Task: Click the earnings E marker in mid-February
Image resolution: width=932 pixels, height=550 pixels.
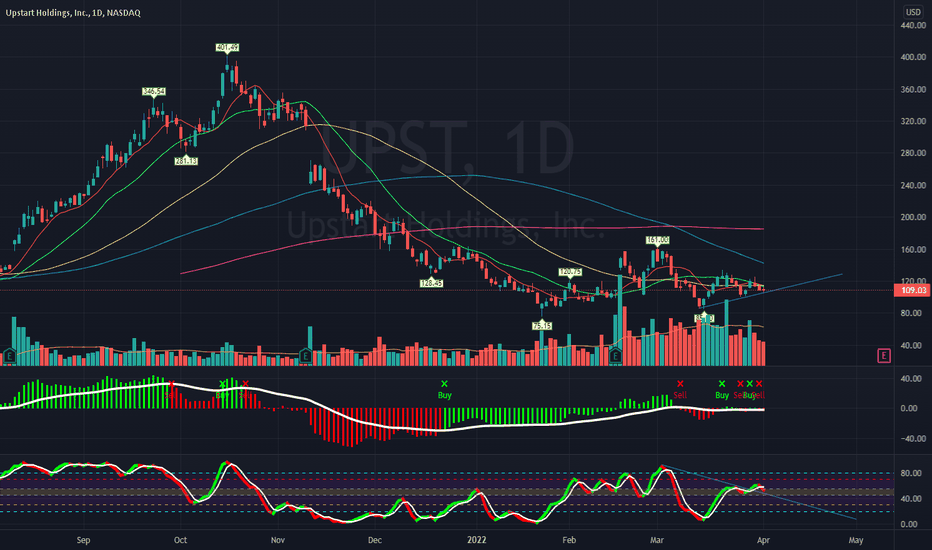Action: click(615, 356)
